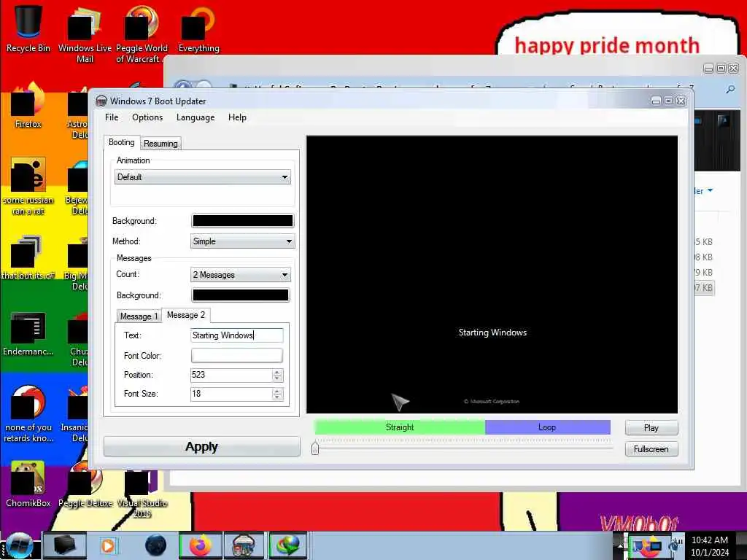Open the Endermanc... desktop icon
Image resolution: width=747 pixels, height=560 pixels.
coord(28,333)
